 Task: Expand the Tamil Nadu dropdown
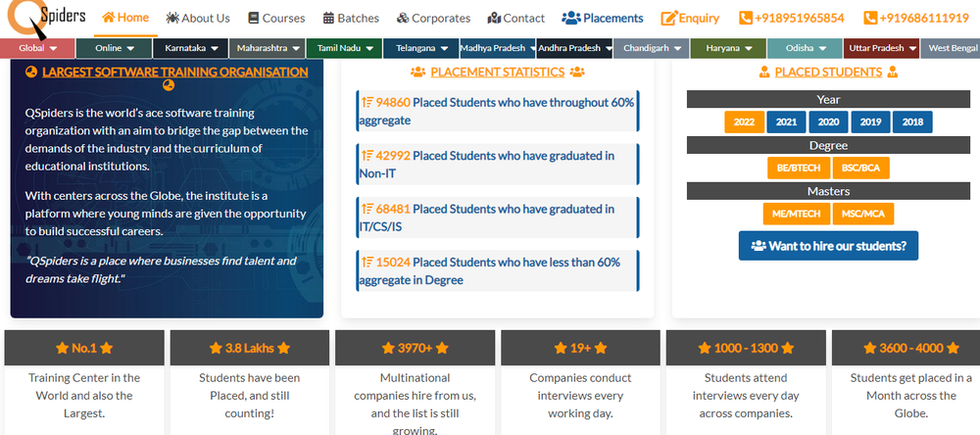[344, 48]
